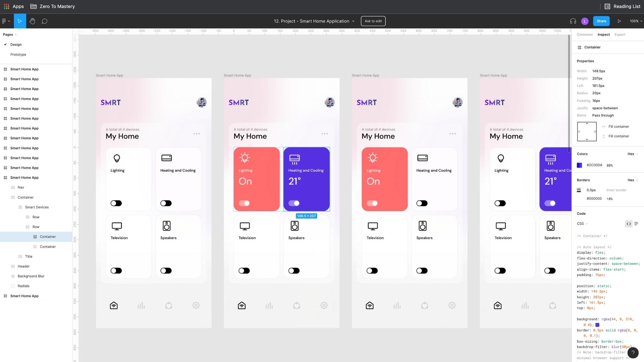The height and width of the screenshot is (362, 644).
Task: Toggle the Lighting switch on the red card
Action: 244,203
